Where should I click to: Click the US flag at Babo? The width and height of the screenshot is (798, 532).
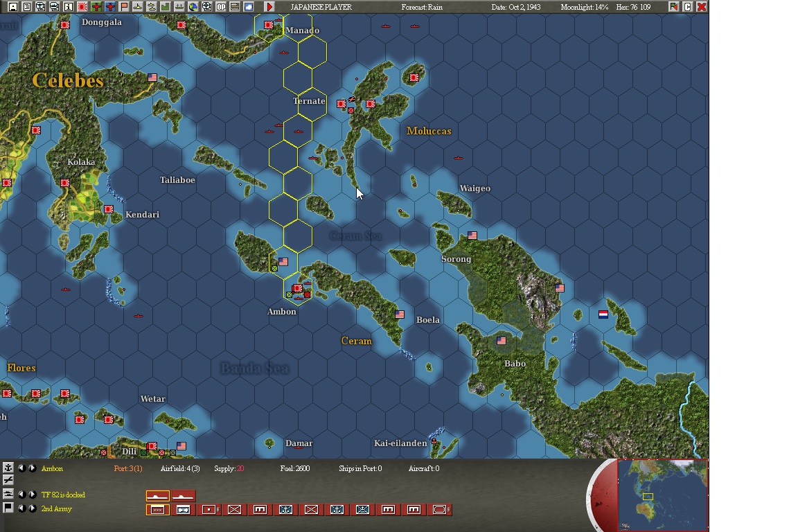pos(502,341)
